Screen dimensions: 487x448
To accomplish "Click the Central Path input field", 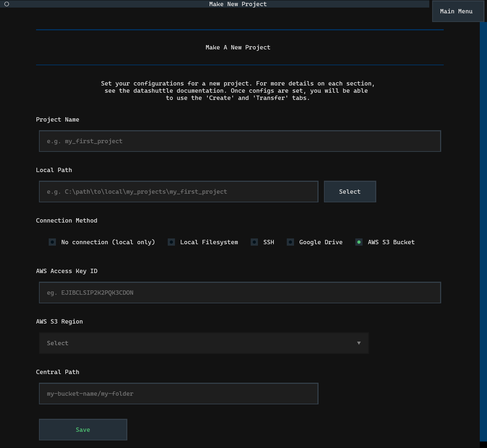I will pos(178,394).
